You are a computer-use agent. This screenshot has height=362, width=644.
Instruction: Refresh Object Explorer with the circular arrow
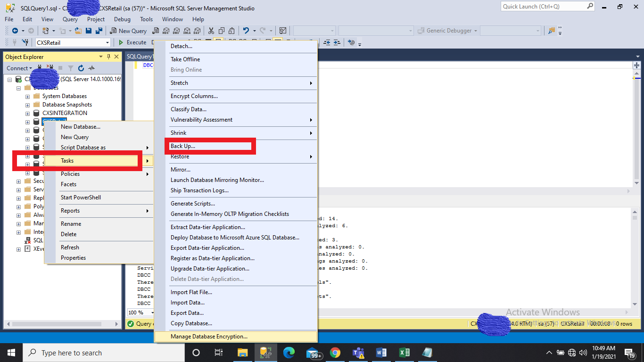click(x=81, y=68)
